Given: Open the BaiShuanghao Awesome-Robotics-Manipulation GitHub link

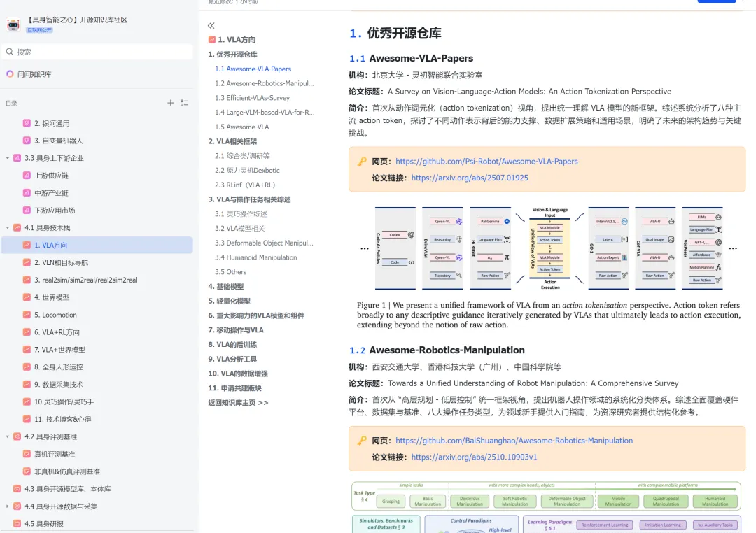Looking at the screenshot, I should 514,441.
